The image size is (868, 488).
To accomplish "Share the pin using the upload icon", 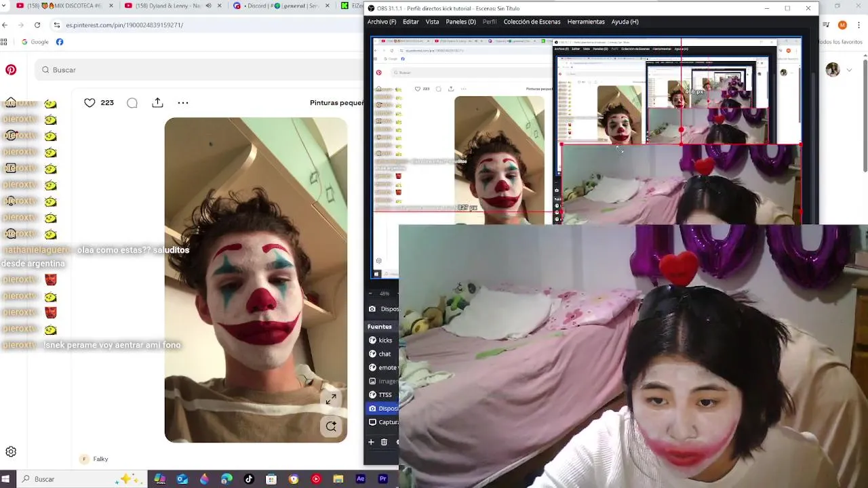I will (157, 102).
